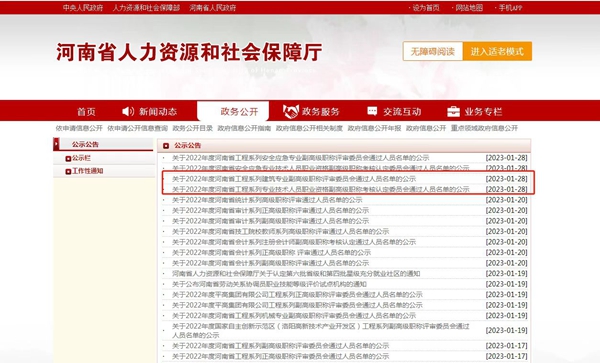Open 政府信息公开年报 submenu item
Image resolution: width=600 pixels, height=363 pixels.
(x=374, y=128)
